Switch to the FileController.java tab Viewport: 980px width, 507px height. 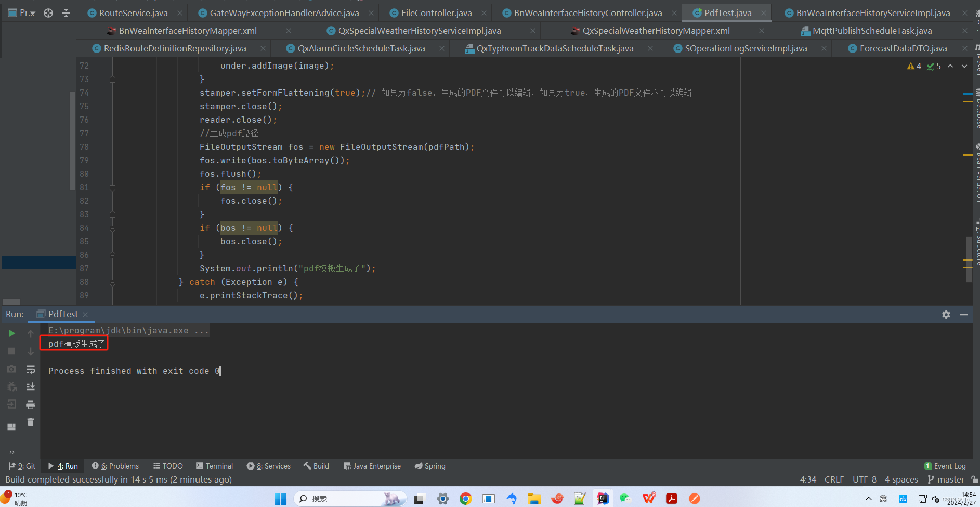[x=436, y=12]
